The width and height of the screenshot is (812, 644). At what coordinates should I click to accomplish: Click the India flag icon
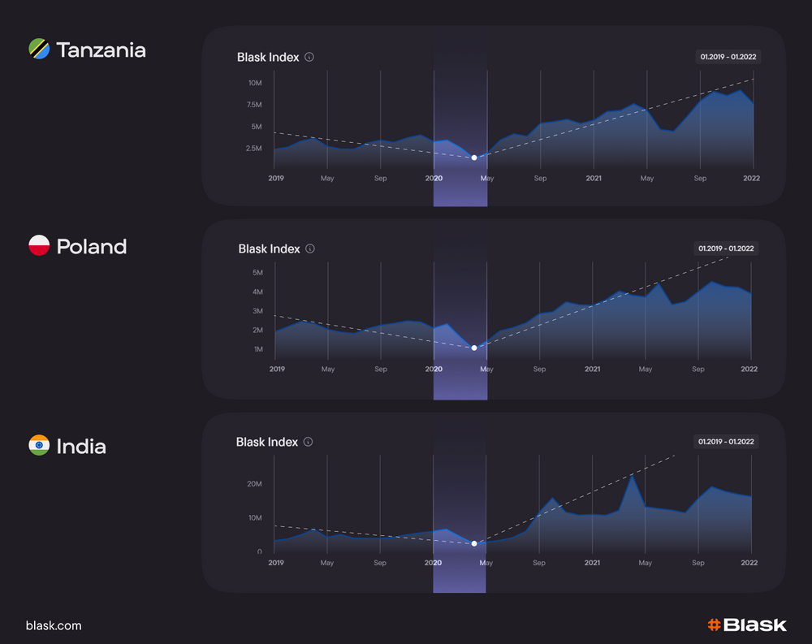click(x=39, y=446)
